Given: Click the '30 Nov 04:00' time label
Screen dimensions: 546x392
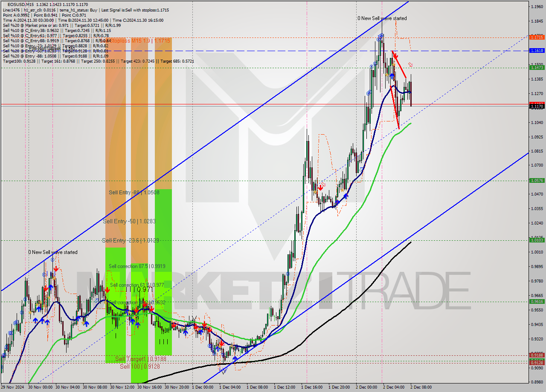Looking at the screenshot, I should [x=68, y=387].
